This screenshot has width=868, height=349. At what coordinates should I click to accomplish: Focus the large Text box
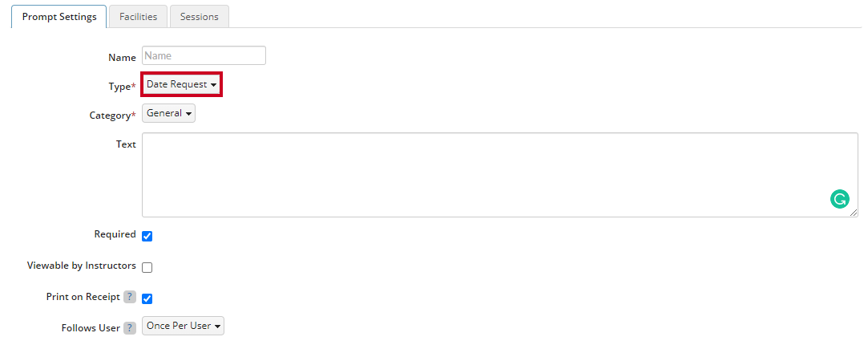(x=500, y=175)
